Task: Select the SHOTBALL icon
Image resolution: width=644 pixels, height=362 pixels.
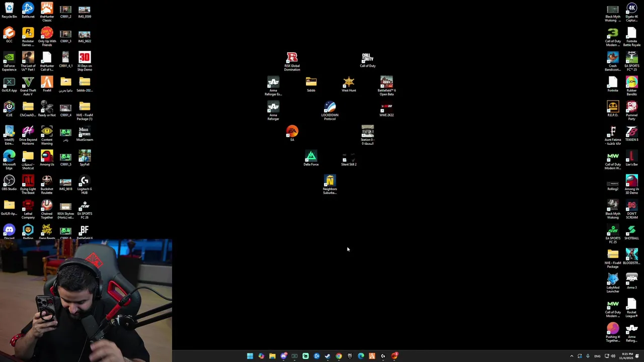Action: click(632, 232)
